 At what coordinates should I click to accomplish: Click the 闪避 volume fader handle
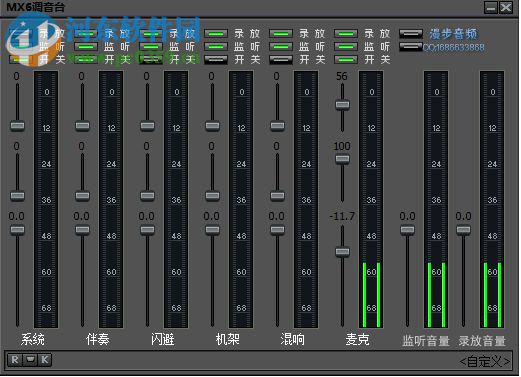[x=147, y=230]
